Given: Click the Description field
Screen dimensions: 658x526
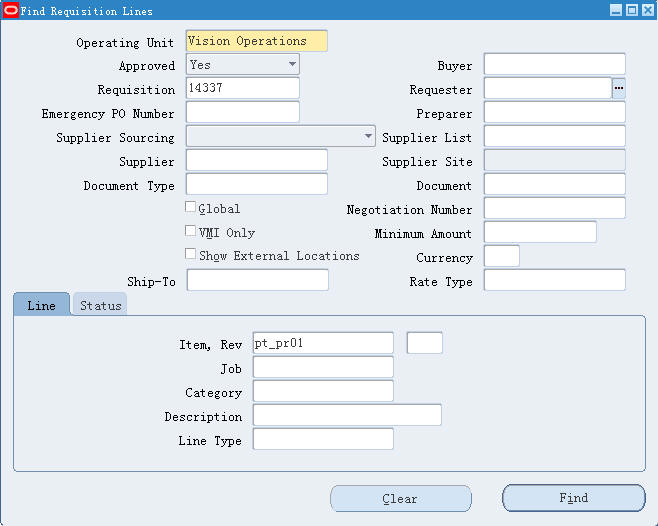Looking at the screenshot, I should (x=347, y=415).
